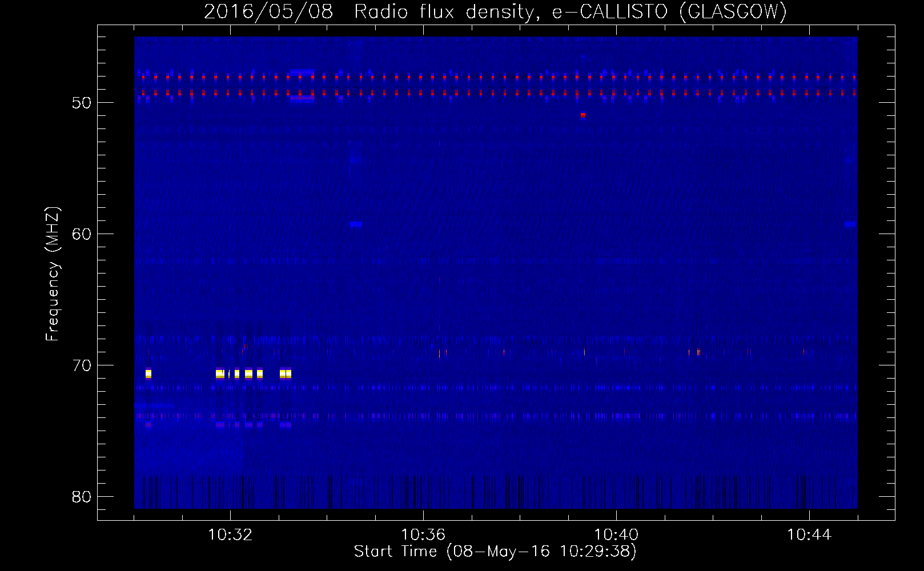Click the 10:36 time tick label
Image resolution: width=924 pixels, height=571 pixels.
click(423, 535)
